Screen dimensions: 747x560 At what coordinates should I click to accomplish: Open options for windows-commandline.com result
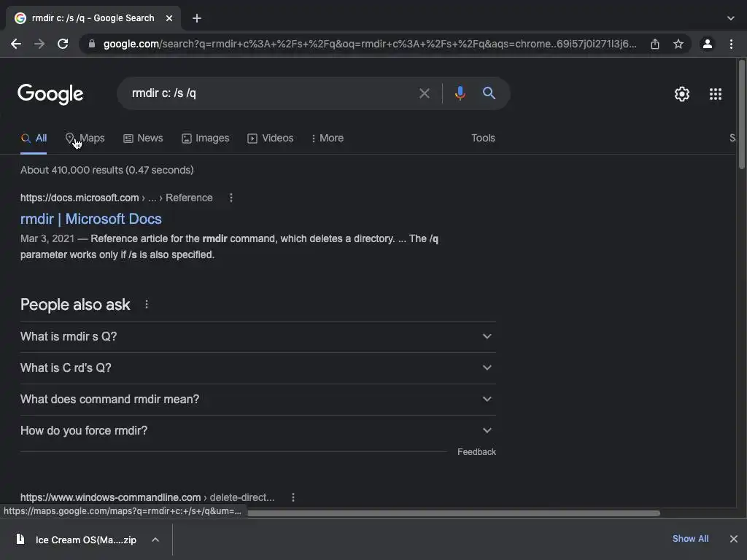(293, 497)
